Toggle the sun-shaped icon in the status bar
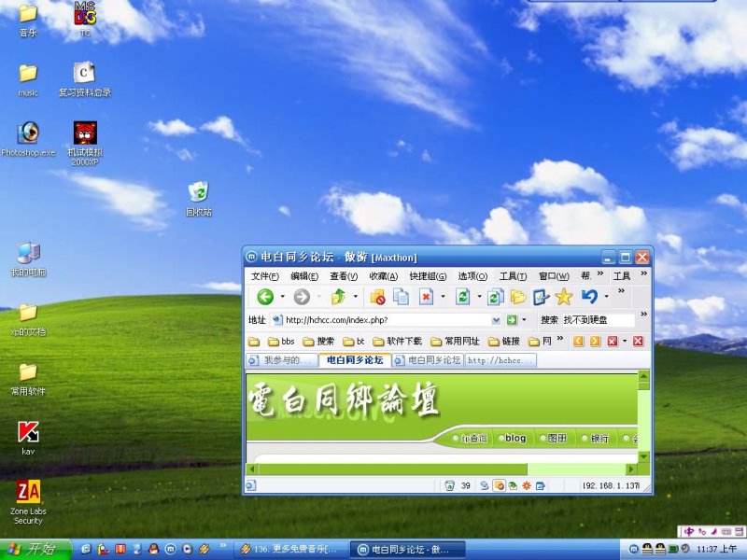 pyautogui.click(x=528, y=485)
